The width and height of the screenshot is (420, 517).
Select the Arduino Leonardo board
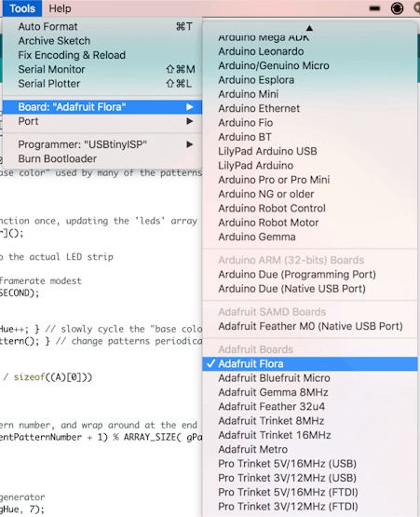[310, 51]
